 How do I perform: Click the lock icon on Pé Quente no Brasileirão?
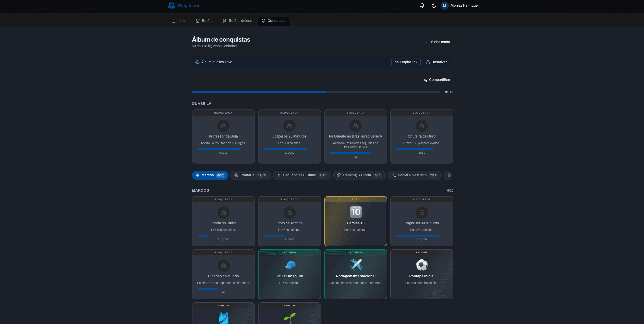click(356, 126)
